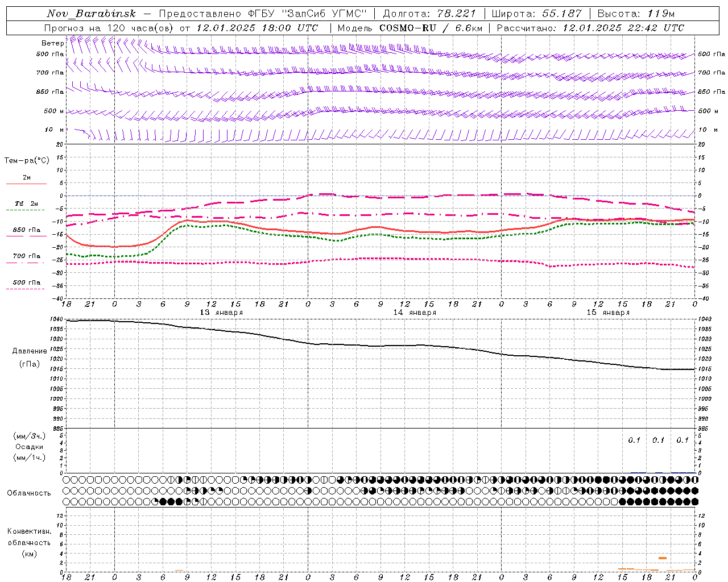Click the station name Nov_Barabinsk
This screenshot has height=582, width=728.
click(x=91, y=14)
